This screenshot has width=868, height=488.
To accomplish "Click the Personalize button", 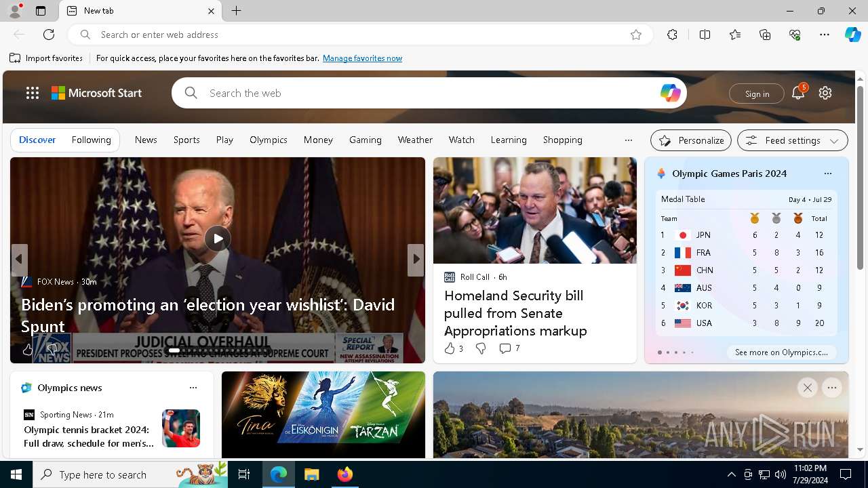I will (x=691, y=140).
